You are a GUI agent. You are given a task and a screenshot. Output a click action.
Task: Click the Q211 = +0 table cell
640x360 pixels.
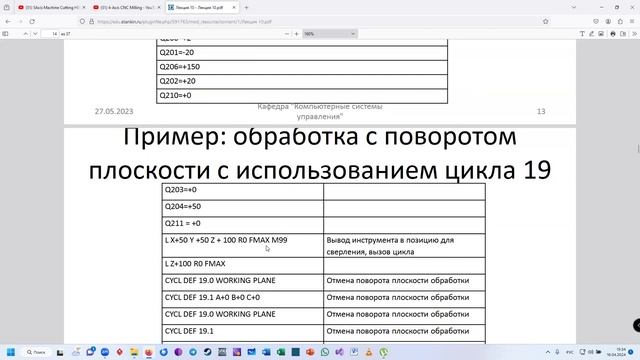tap(242, 225)
